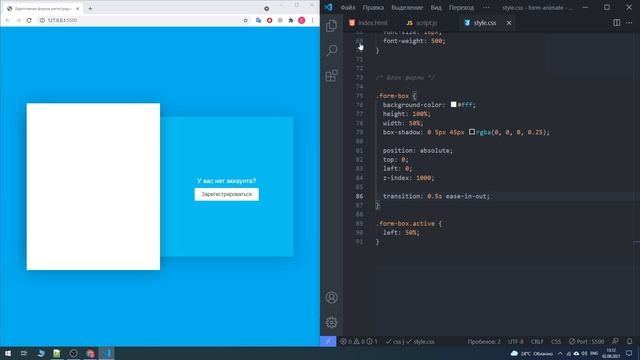
Task: Open the Accounts menu in VS Code
Action: [x=331, y=298]
